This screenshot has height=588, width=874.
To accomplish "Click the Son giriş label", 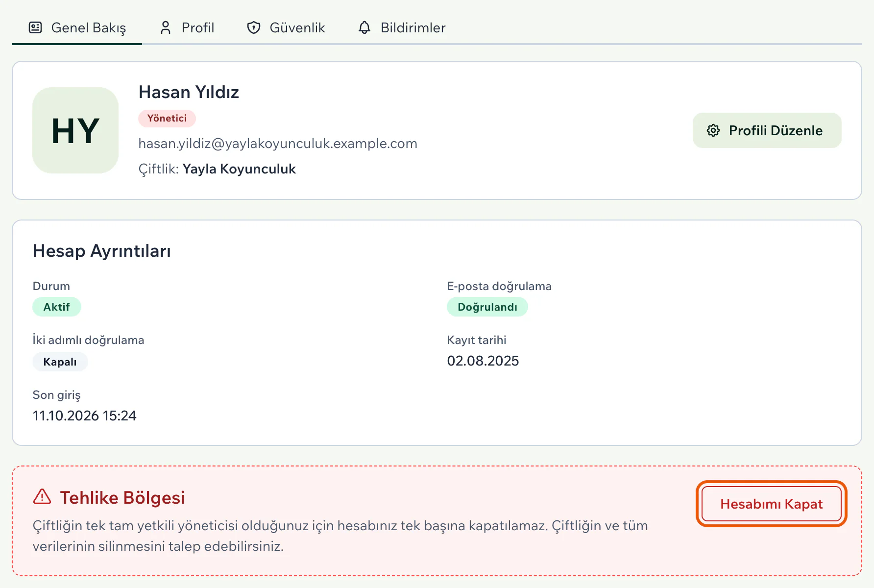I will click(x=56, y=395).
